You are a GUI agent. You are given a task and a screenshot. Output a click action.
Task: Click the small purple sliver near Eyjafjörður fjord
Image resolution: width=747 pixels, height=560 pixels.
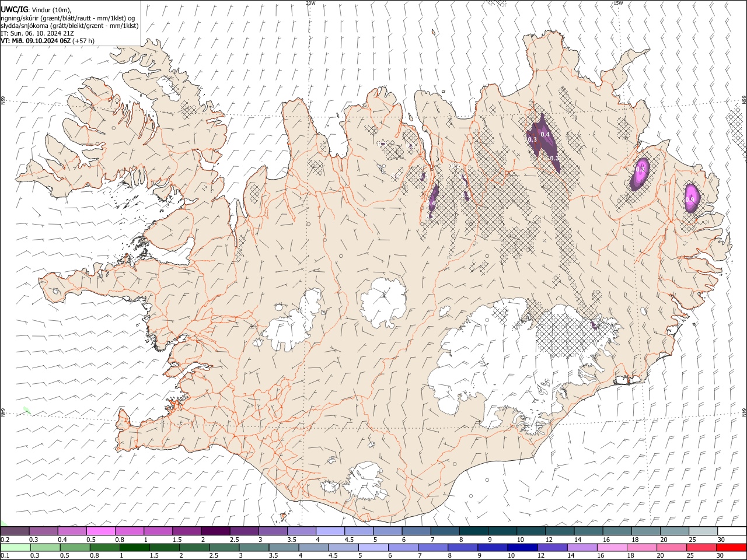point(433,200)
